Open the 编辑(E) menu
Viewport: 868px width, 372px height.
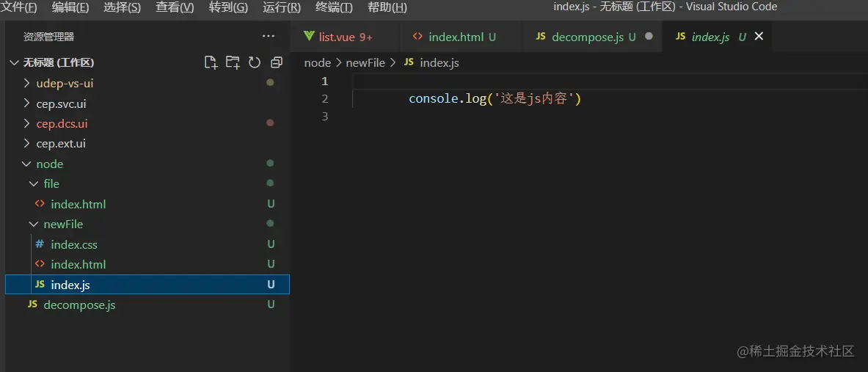tap(70, 7)
